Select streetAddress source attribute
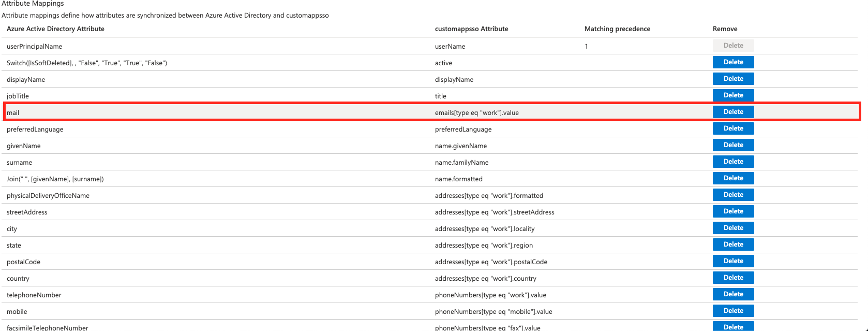The width and height of the screenshot is (868, 331). click(27, 212)
